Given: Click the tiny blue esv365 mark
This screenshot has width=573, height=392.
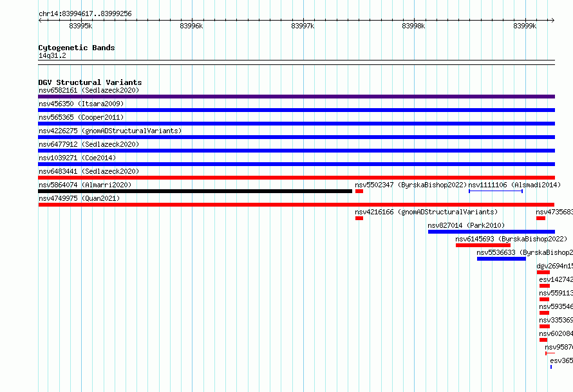Looking at the screenshot, I should [551, 367].
